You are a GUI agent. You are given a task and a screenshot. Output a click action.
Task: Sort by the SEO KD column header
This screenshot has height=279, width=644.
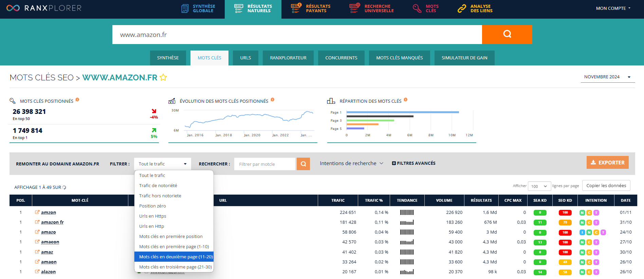pyautogui.click(x=565, y=200)
